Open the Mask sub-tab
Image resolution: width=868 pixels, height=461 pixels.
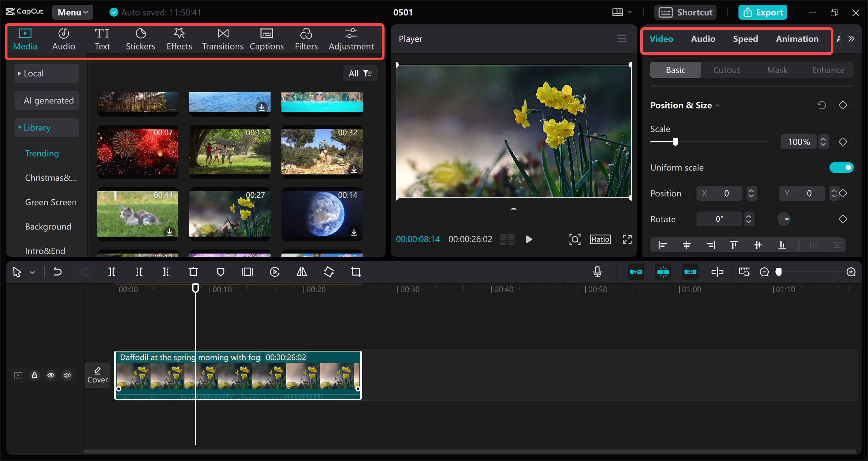[777, 70]
